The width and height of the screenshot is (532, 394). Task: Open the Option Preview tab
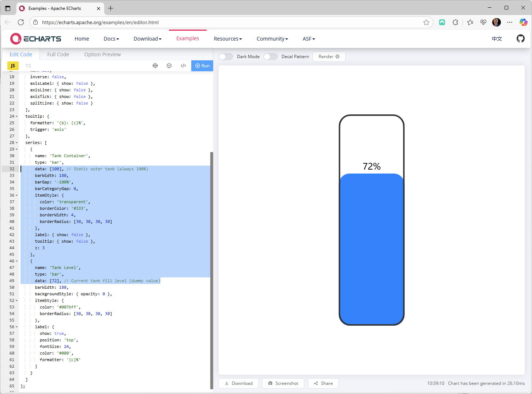102,54
